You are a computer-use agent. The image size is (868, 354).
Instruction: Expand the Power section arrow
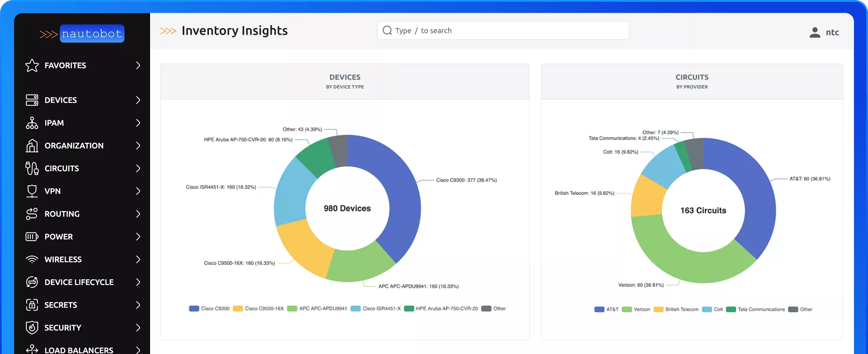click(138, 237)
